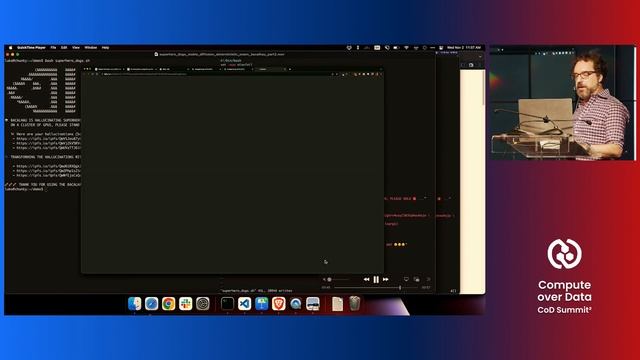
Task: Open System Preferences from the Dock
Action: click(203, 304)
